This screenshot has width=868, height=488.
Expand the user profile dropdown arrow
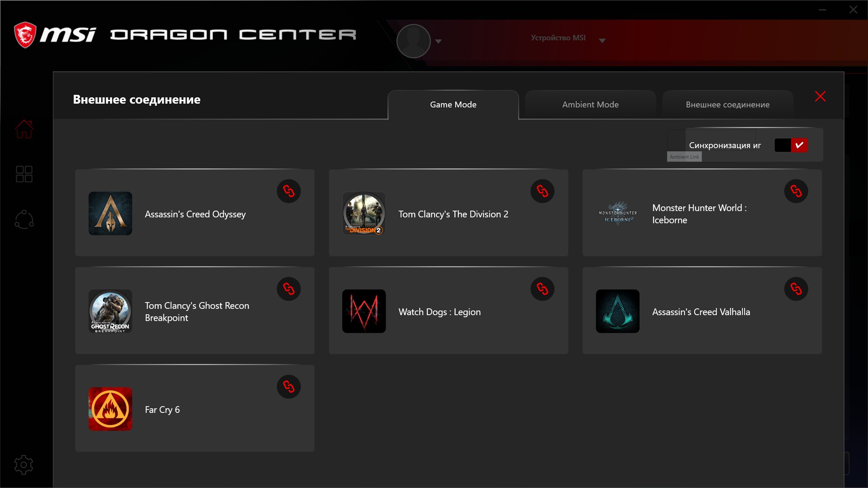pyautogui.click(x=438, y=41)
